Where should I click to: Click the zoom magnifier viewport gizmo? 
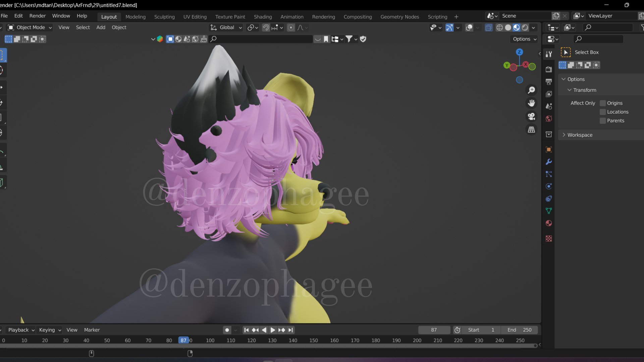click(531, 90)
